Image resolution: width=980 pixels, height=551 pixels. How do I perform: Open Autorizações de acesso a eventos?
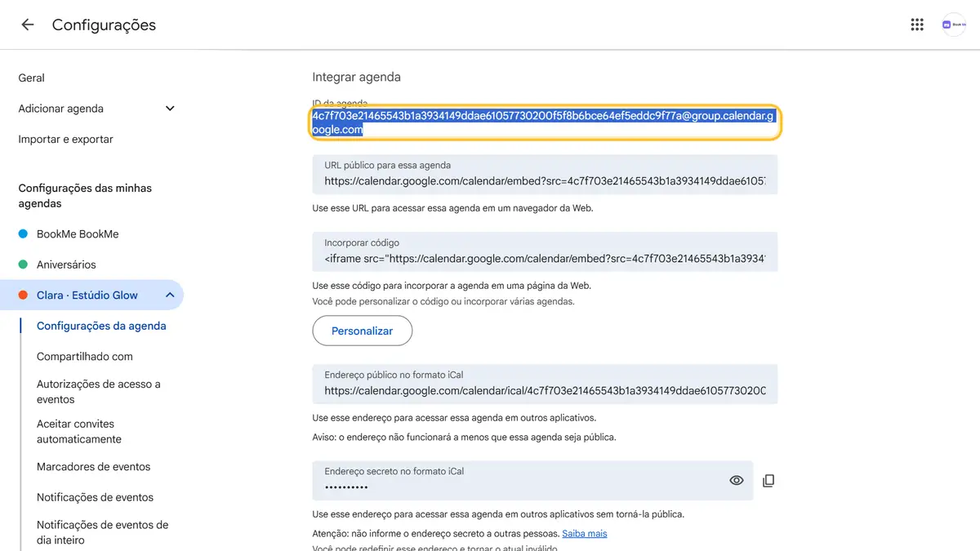[x=99, y=392]
